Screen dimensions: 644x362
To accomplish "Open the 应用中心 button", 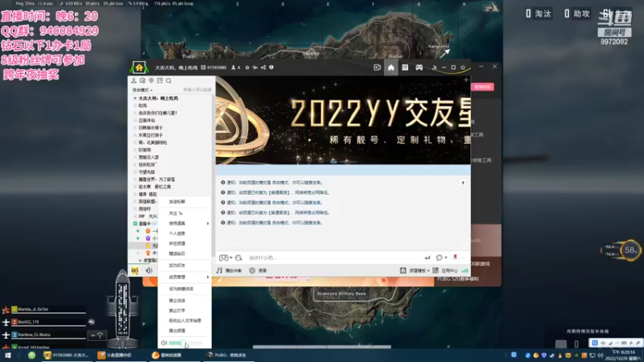I will (x=446, y=270).
